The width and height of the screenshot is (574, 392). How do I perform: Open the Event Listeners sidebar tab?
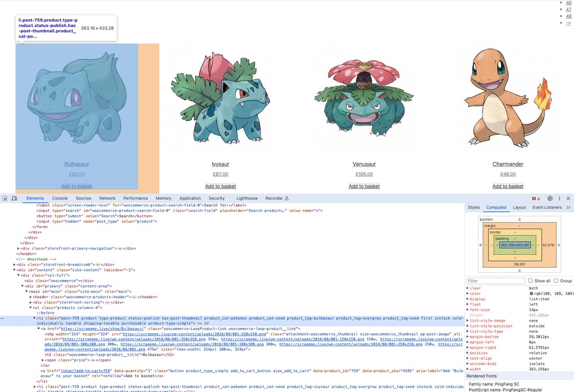(x=547, y=207)
